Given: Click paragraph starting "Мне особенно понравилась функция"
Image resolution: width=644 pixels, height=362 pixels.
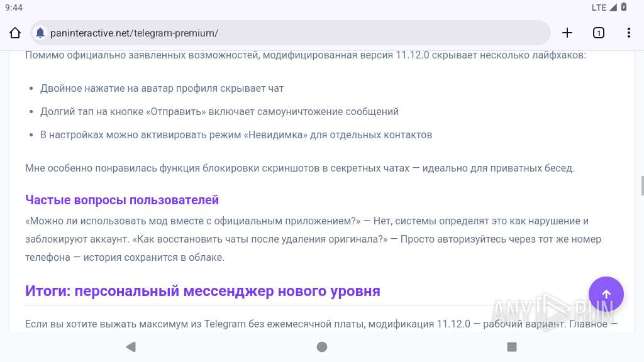Looking at the screenshot, I should click(x=300, y=168).
